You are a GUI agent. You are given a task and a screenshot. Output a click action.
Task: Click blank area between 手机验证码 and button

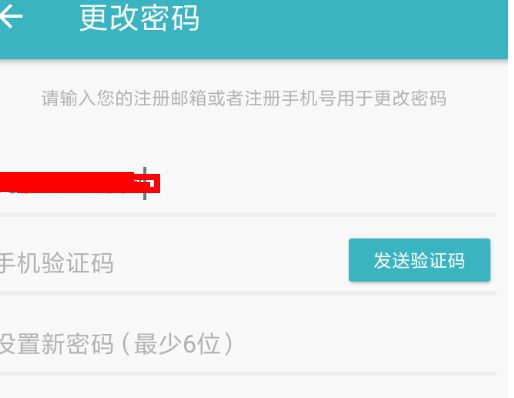pos(231,263)
